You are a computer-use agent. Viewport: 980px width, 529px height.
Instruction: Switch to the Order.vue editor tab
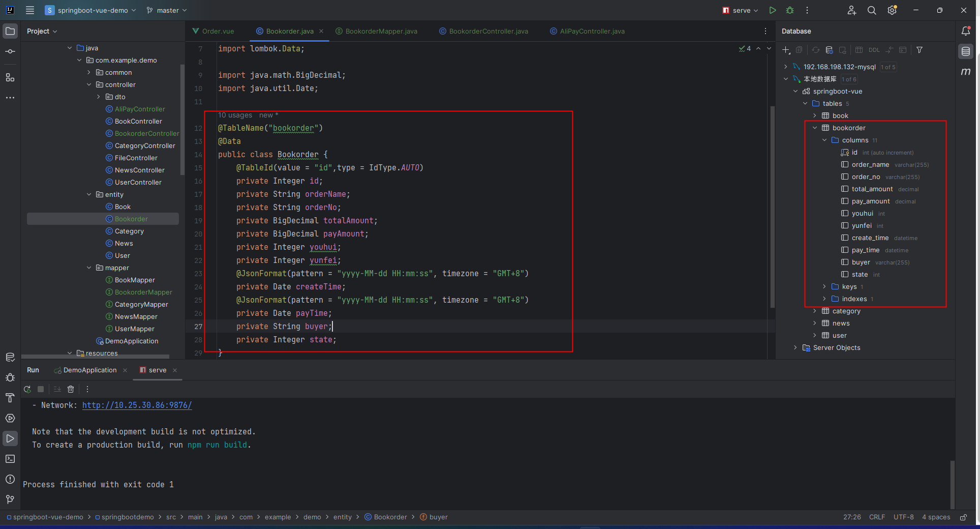(x=213, y=31)
